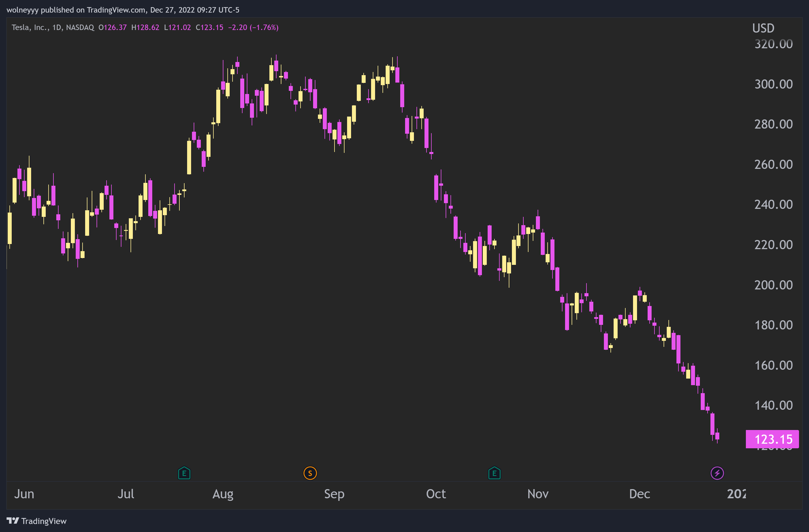Viewport: 809px width, 532px height.
Task: Click the 300.00 price axis label
Action: coord(773,84)
